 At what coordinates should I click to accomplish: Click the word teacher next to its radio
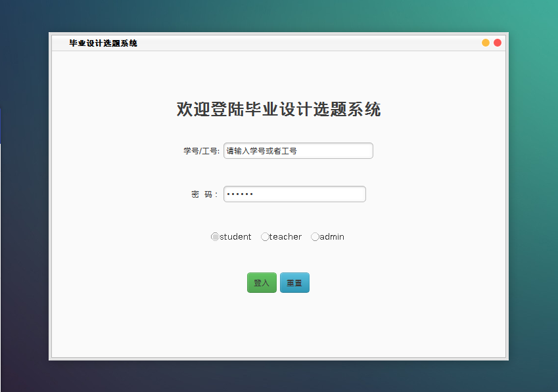(x=284, y=236)
